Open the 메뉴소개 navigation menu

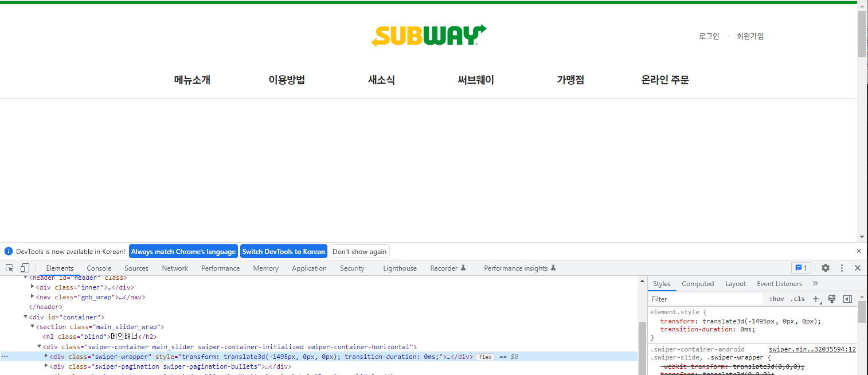[x=192, y=80]
